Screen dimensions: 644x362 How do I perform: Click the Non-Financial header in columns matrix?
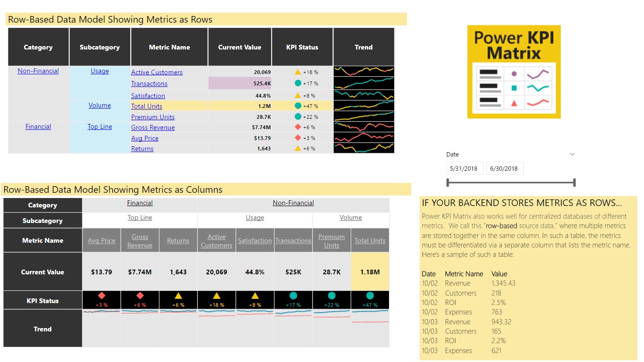(x=293, y=203)
